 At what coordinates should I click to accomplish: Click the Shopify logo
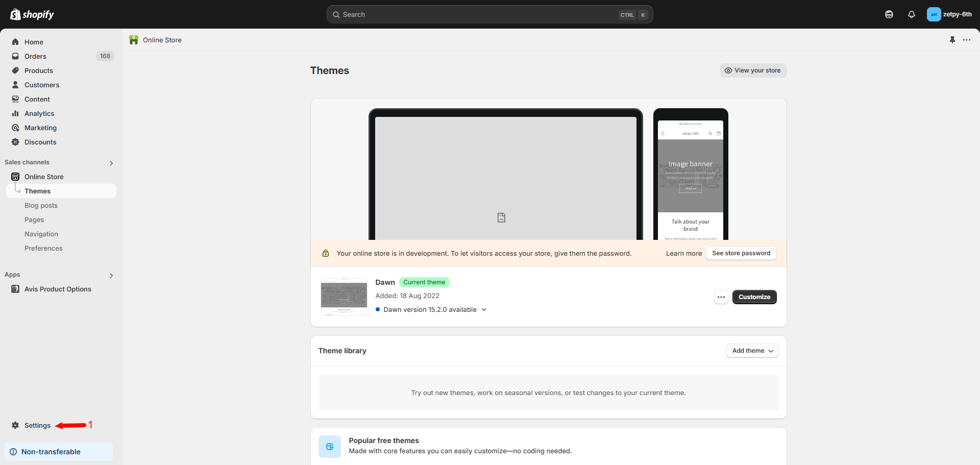pyautogui.click(x=32, y=14)
